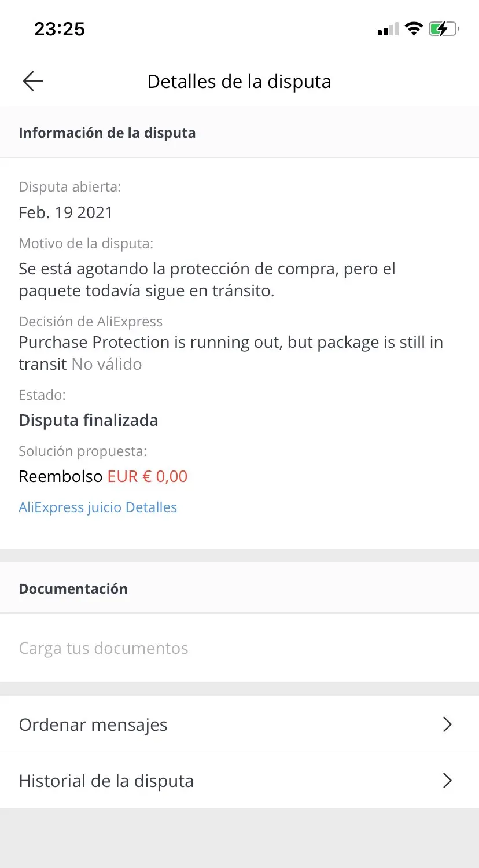Open the AliExpress juicio Detalles link

point(98,507)
